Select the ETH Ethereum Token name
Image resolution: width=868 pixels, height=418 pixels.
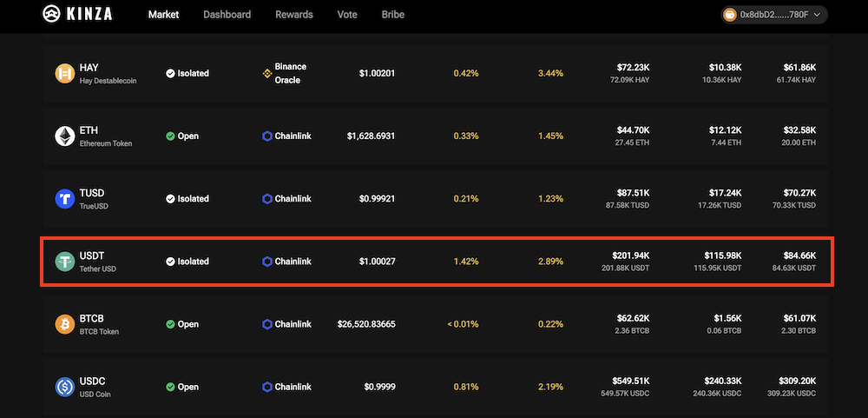coord(106,136)
